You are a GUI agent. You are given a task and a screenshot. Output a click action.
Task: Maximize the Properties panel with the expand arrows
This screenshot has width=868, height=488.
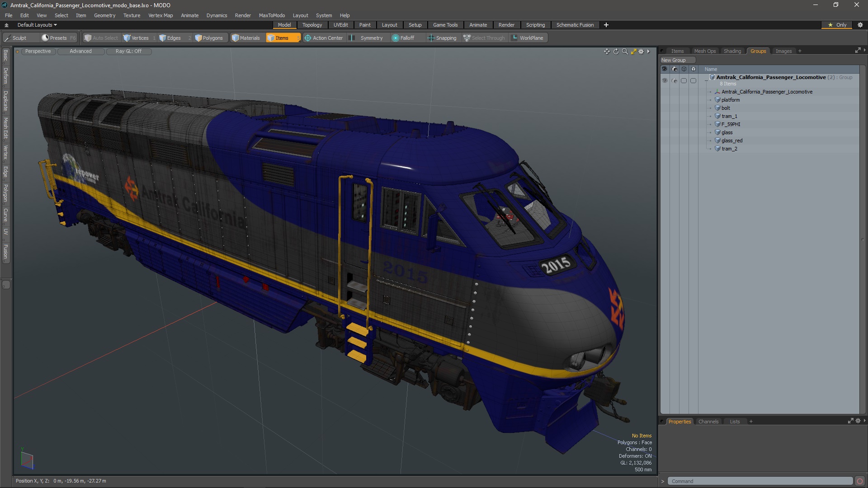click(851, 421)
